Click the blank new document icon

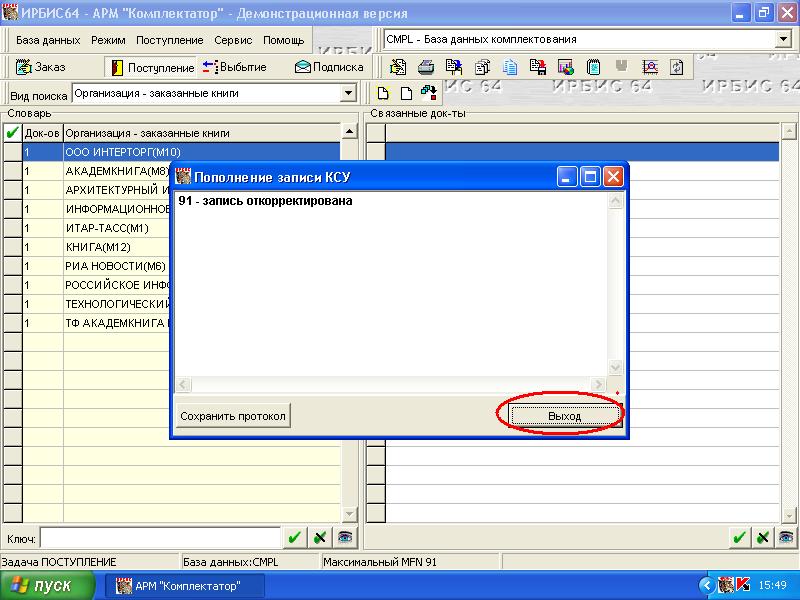click(x=406, y=94)
